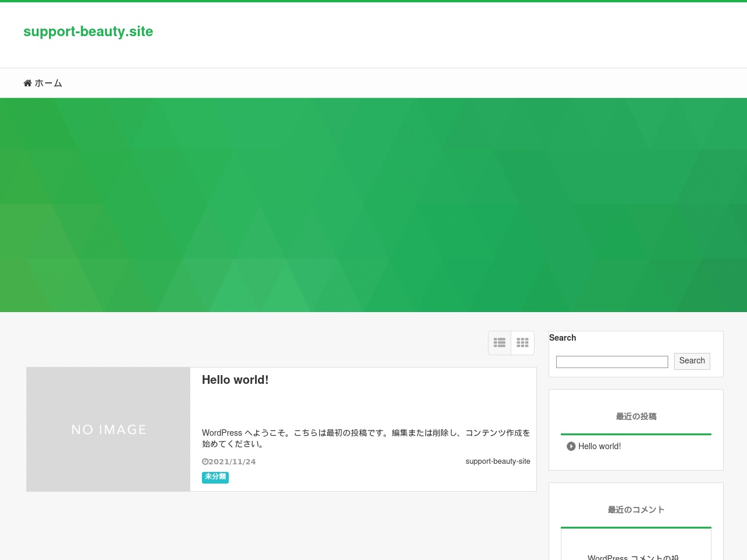This screenshot has width=747, height=560.
Task: Go to the ホーム menu item
Action: (x=43, y=83)
